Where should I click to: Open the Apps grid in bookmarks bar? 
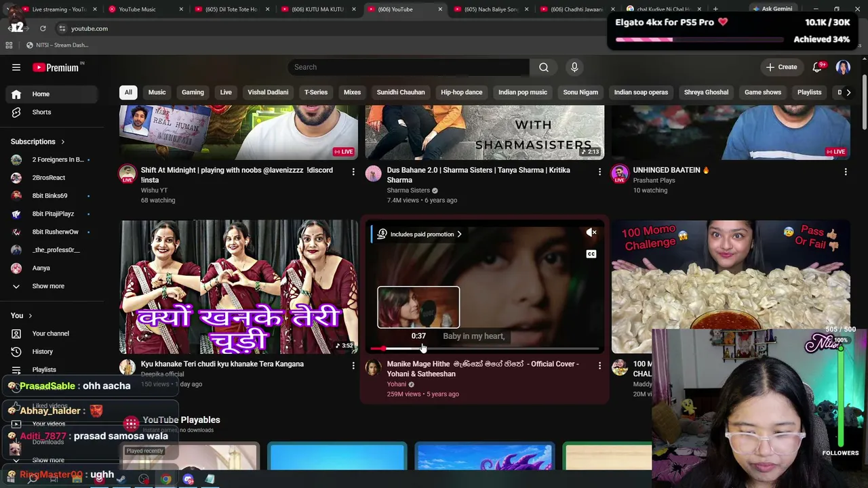pyautogui.click(x=9, y=45)
